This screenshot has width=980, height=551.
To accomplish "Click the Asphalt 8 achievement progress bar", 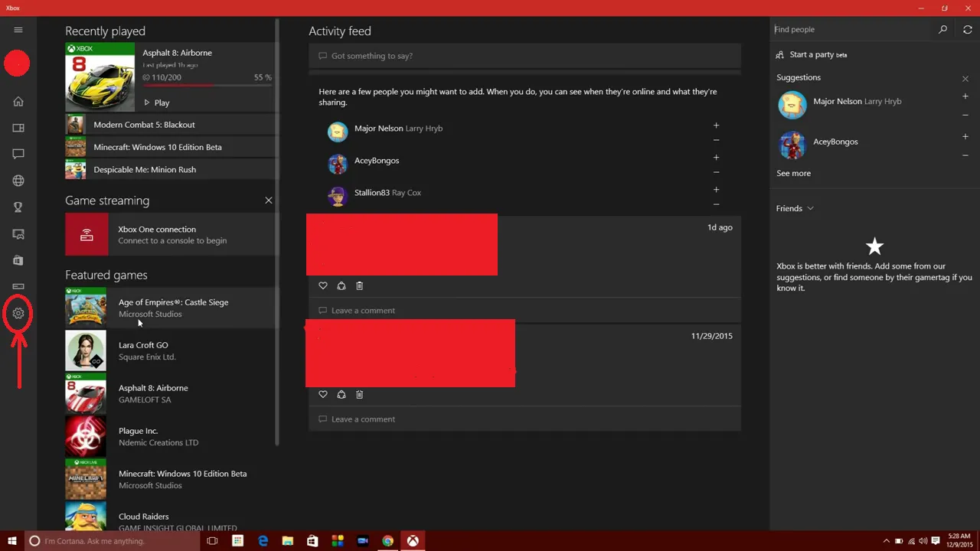I will pos(207,84).
